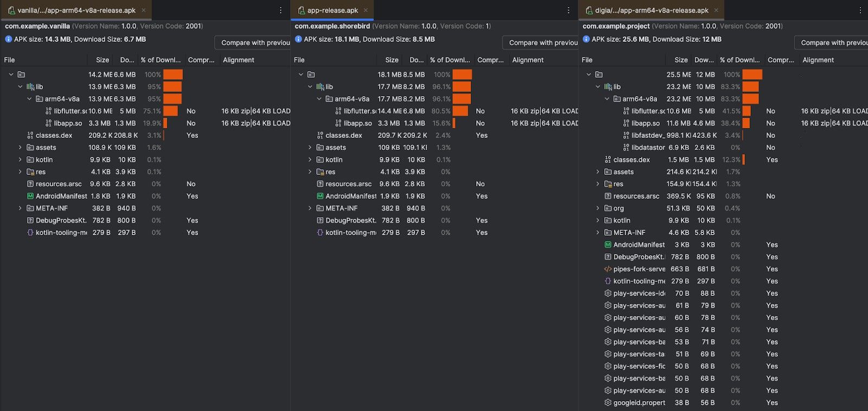Select resources.arsc icon in shorebird pane
This screenshot has width=868, height=411.
320,184
